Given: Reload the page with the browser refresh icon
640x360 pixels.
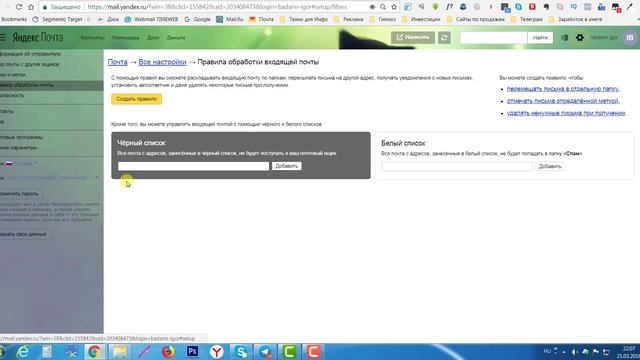Looking at the screenshot, I should [19, 7].
